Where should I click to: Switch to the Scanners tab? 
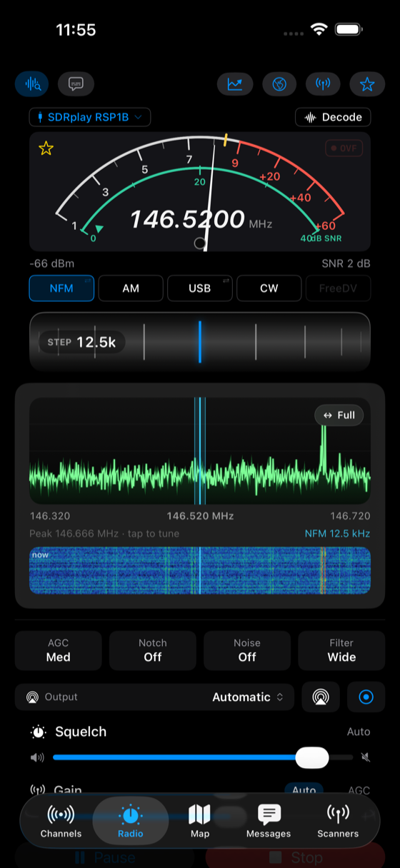338,821
